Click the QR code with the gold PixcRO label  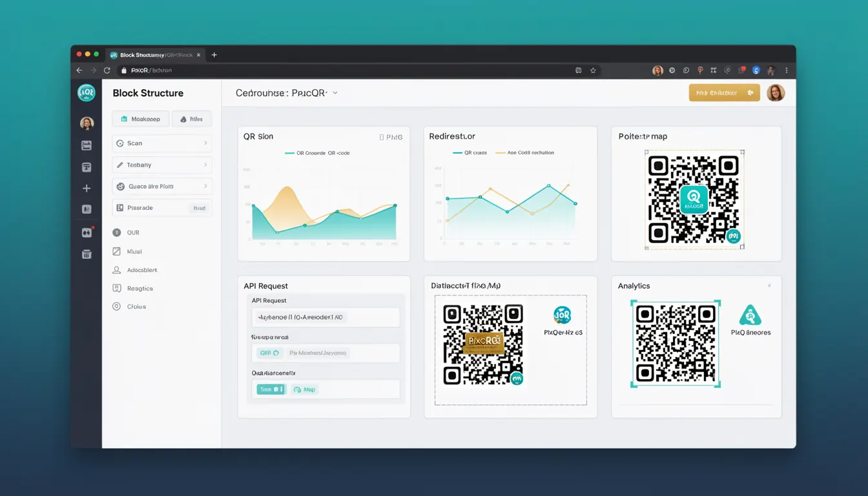pyautogui.click(x=483, y=344)
